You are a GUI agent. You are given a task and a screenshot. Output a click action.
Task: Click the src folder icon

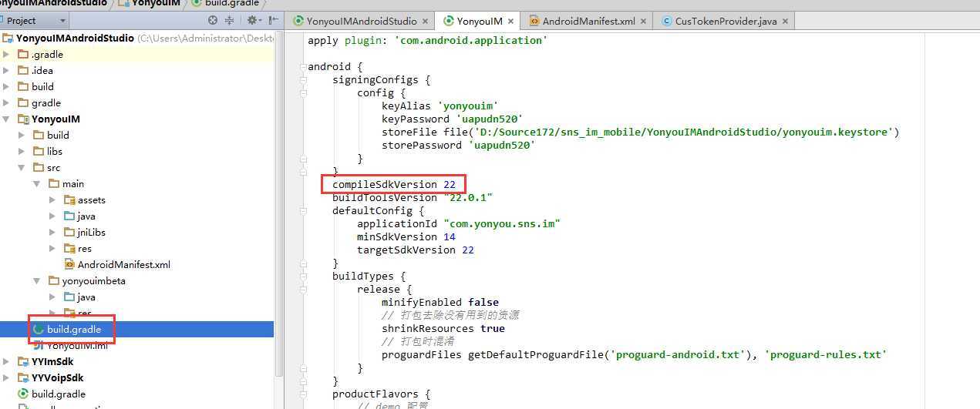39,168
